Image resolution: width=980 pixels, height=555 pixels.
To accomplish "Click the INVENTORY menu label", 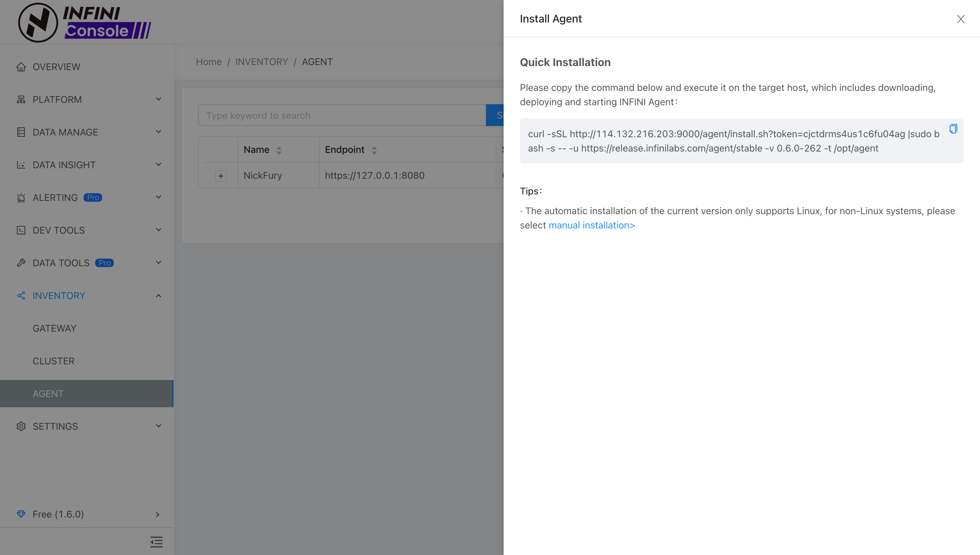I will click(x=59, y=296).
